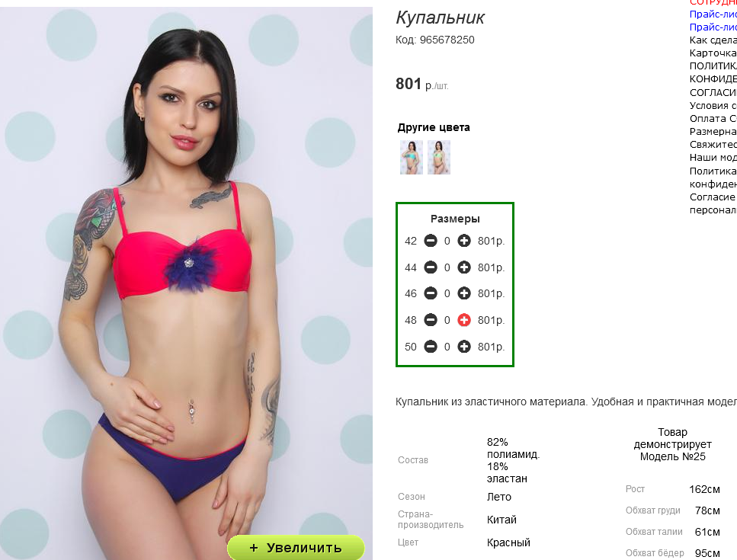The width and height of the screenshot is (737, 560).
Task: Click the green Увеличить zoom button
Action: pyautogui.click(x=296, y=547)
